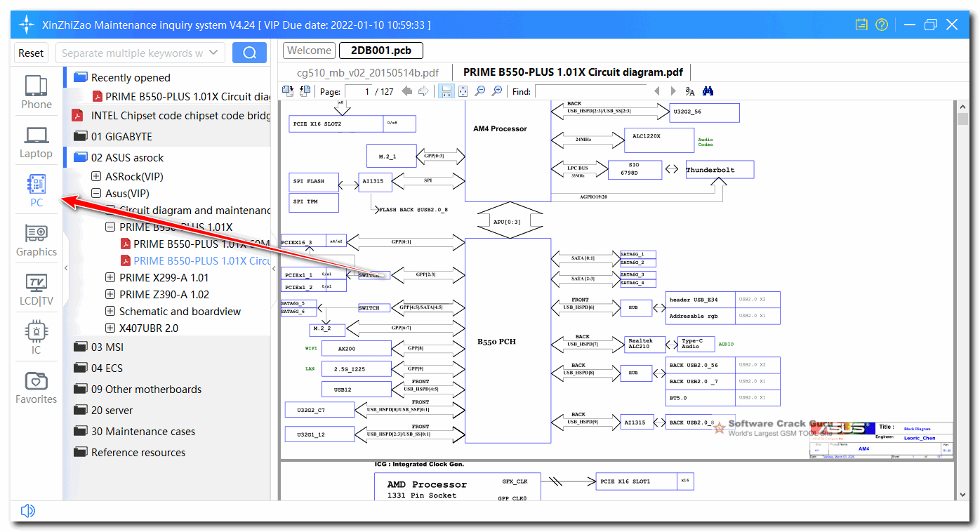Expand Schematic and boardview folder

click(x=110, y=311)
